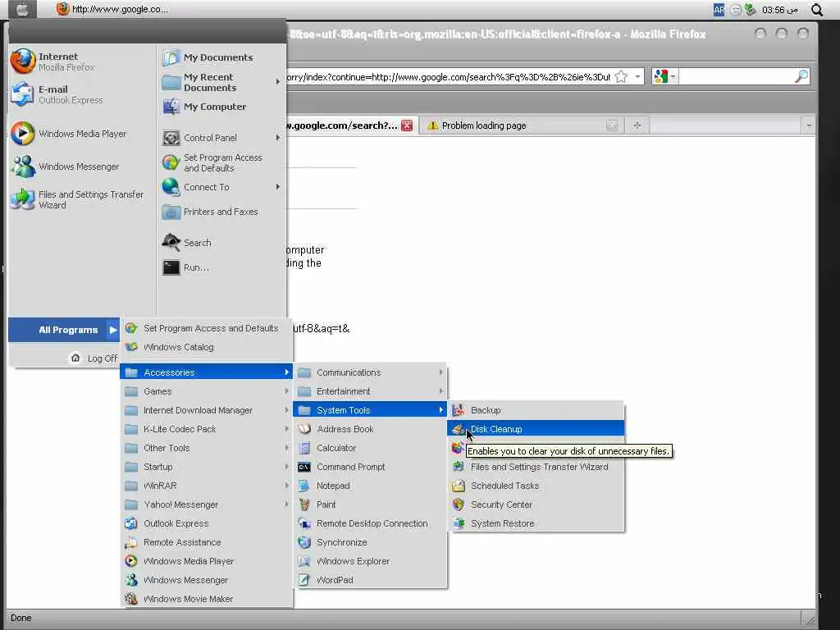Expand Communications submenu
The width and height of the screenshot is (840, 630).
pos(370,372)
